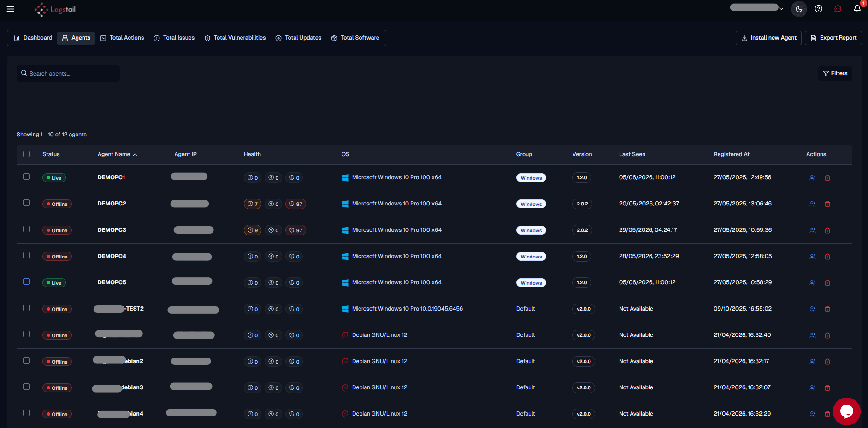This screenshot has height=428, width=868.
Task: Click DEMOPC3 vulnerabilities badge showing 97
Action: (295, 230)
